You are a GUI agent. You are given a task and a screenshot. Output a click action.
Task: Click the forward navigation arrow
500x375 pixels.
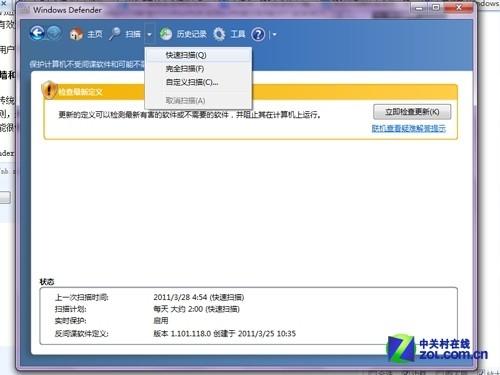coord(54,33)
